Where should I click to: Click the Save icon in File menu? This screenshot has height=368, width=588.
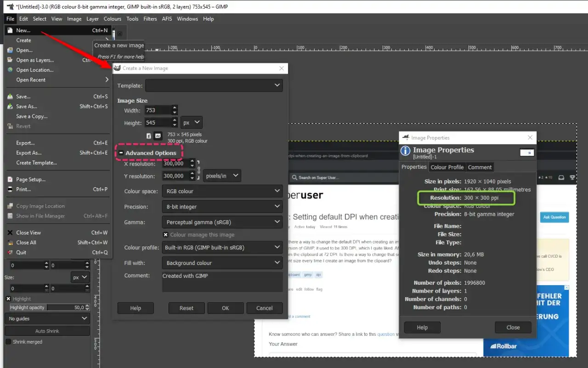point(10,97)
